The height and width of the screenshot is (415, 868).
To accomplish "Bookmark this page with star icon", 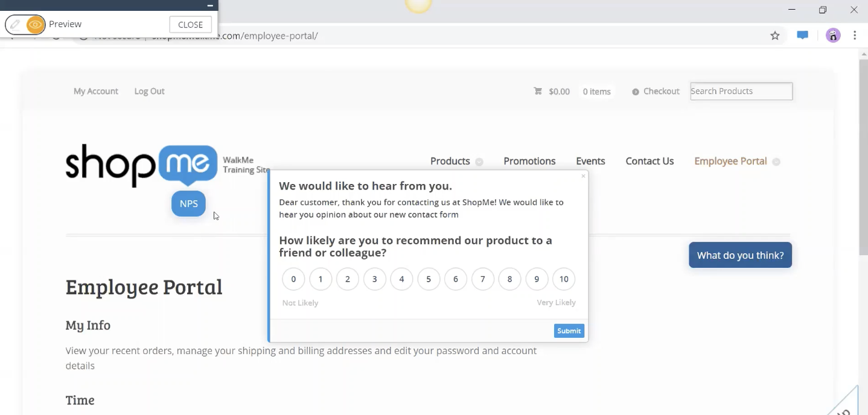I will (x=775, y=36).
